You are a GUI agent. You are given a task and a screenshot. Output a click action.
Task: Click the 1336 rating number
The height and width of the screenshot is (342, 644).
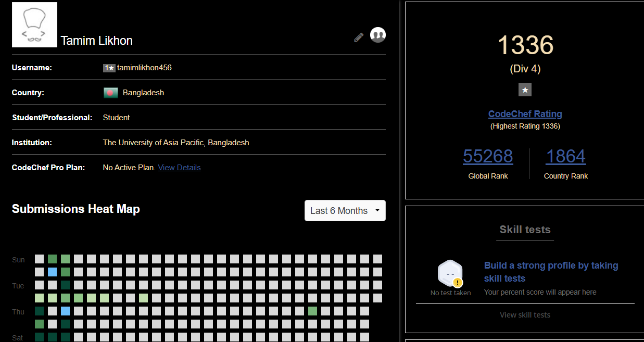coord(525,45)
